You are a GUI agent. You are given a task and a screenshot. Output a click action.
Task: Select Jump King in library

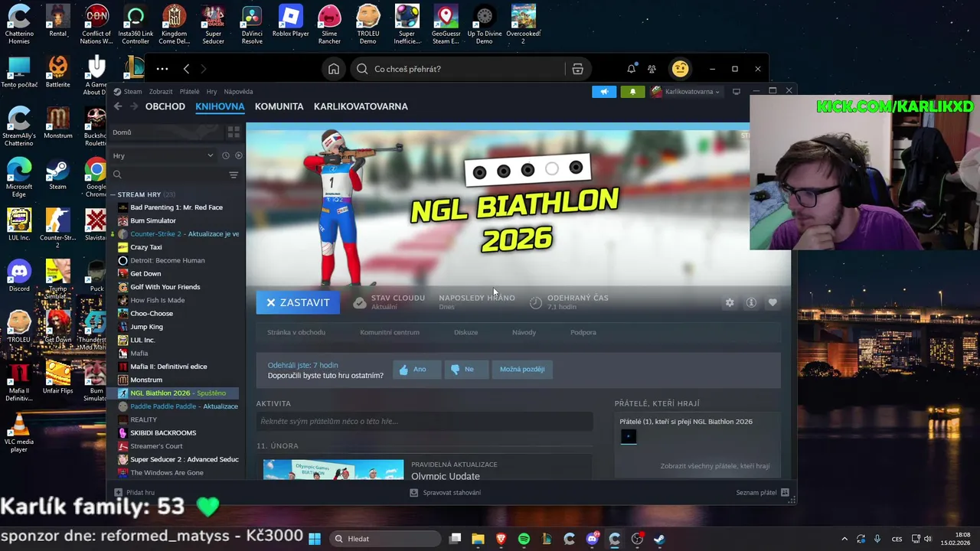(146, 327)
